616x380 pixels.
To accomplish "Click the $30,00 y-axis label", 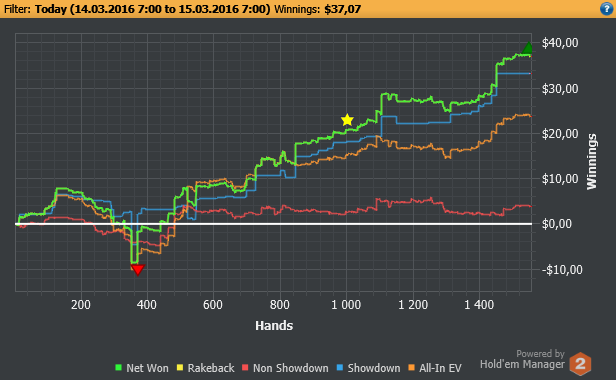I will tap(560, 89).
